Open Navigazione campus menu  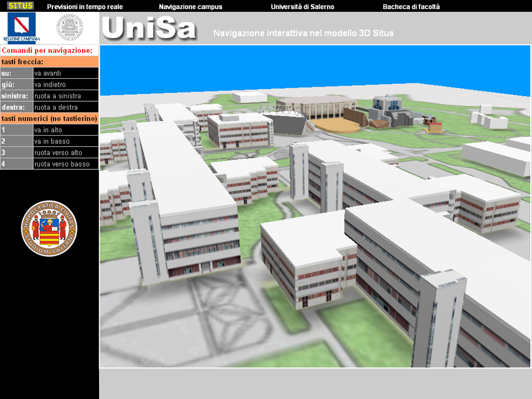(191, 7)
